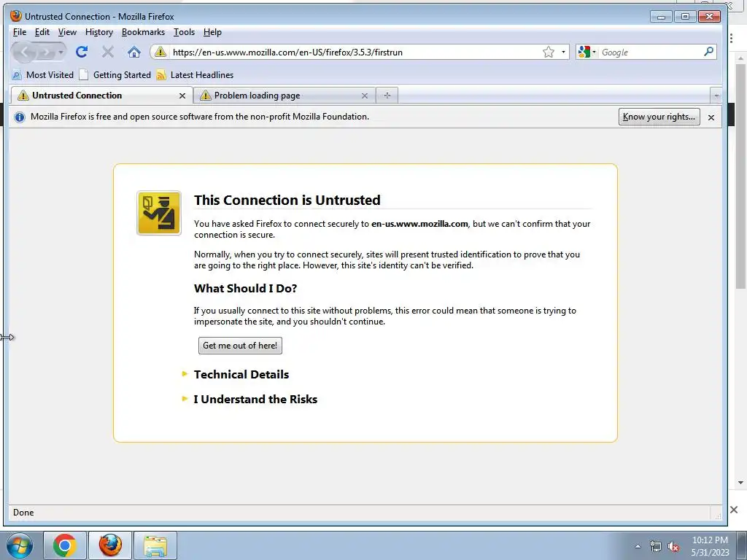747x560 pixels.
Task: Bookmark this page with the star icon
Action: pyautogui.click(x=549, y=52)
